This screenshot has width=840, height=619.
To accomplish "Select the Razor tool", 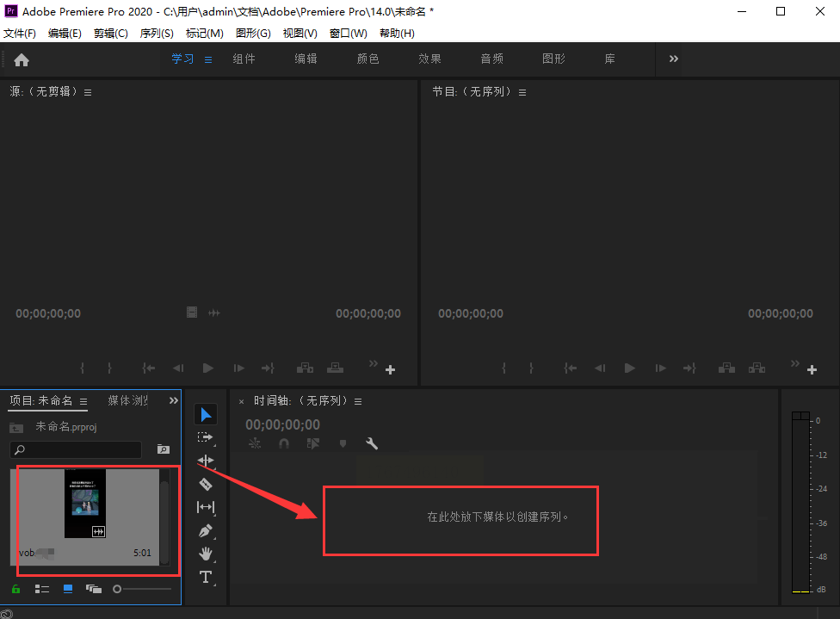I will click(x=206, y=485).
